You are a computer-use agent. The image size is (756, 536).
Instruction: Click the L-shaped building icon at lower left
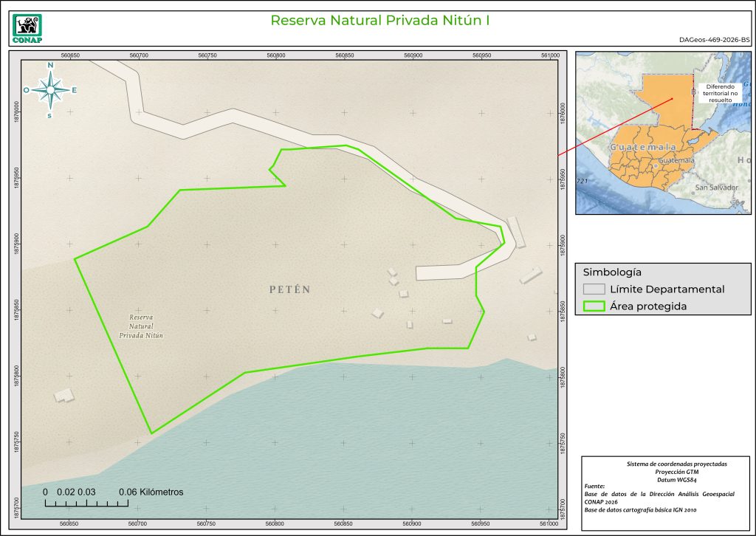(64, 395)
